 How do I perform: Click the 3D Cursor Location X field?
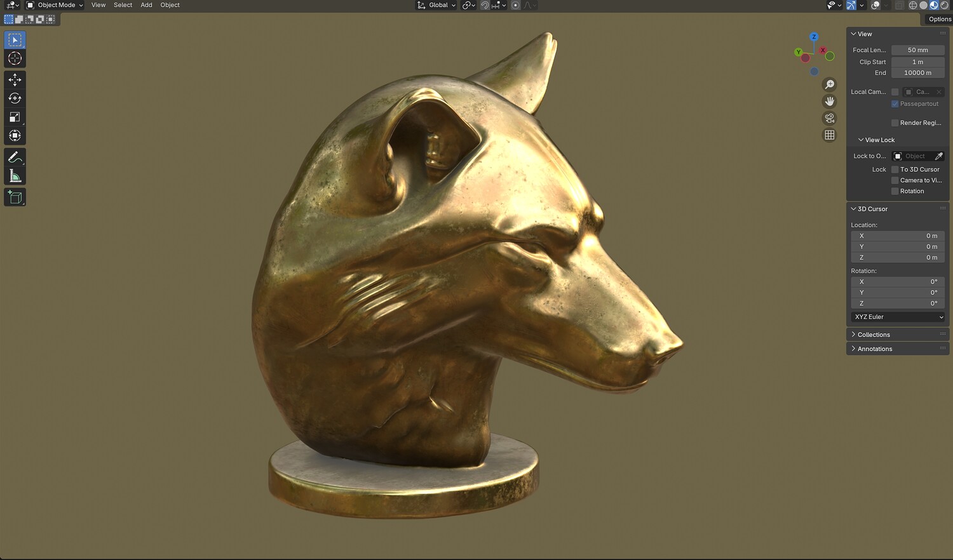[x=898, y=236]
